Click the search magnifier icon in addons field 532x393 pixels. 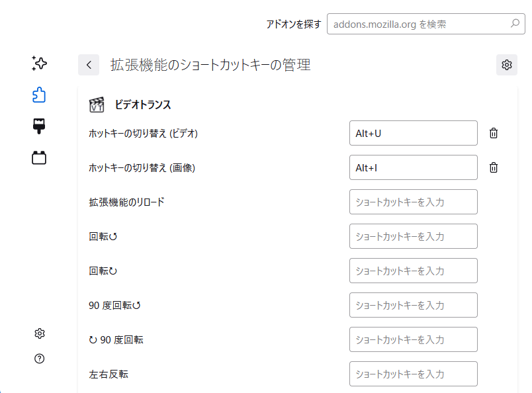[x=515, y=23]
